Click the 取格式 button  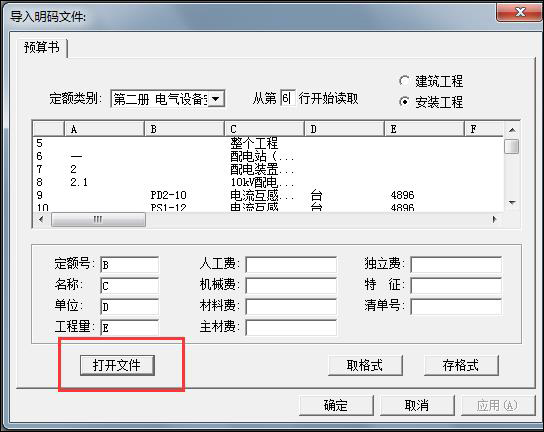click(365, 365)
